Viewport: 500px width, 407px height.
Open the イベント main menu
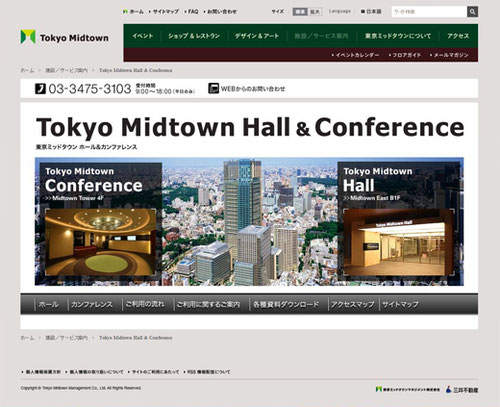pyautogui.click(x=143, y=36)
